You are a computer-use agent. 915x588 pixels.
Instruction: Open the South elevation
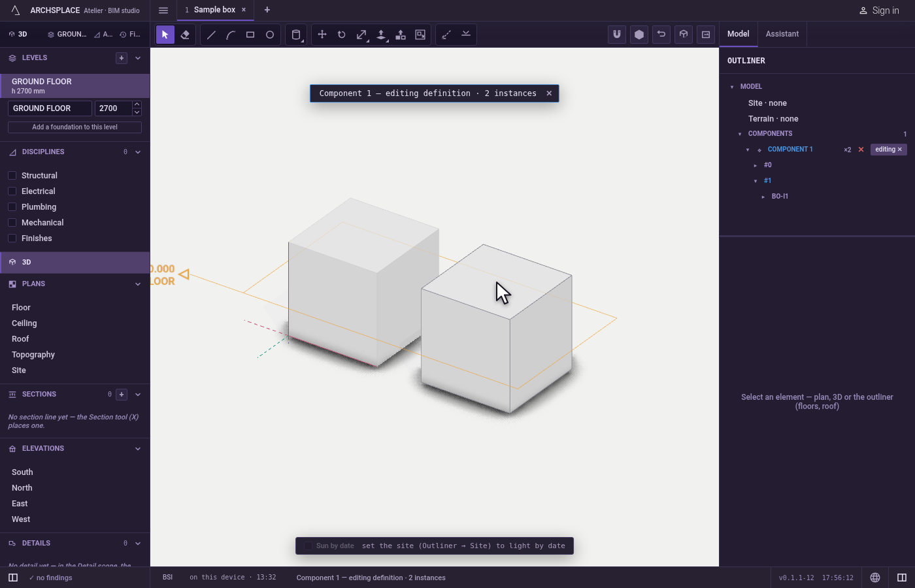(x=22, y=472)
